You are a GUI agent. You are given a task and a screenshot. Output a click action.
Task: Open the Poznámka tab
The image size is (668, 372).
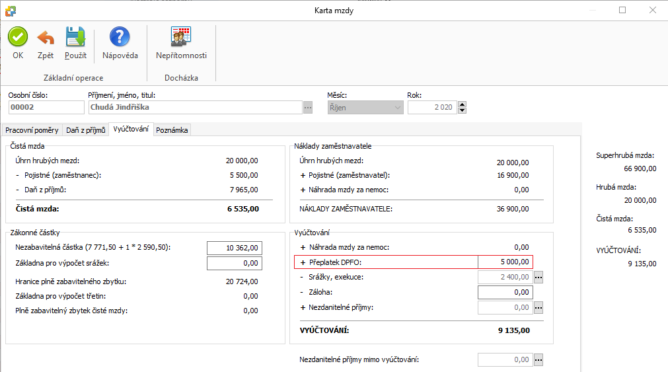[172, 130]
